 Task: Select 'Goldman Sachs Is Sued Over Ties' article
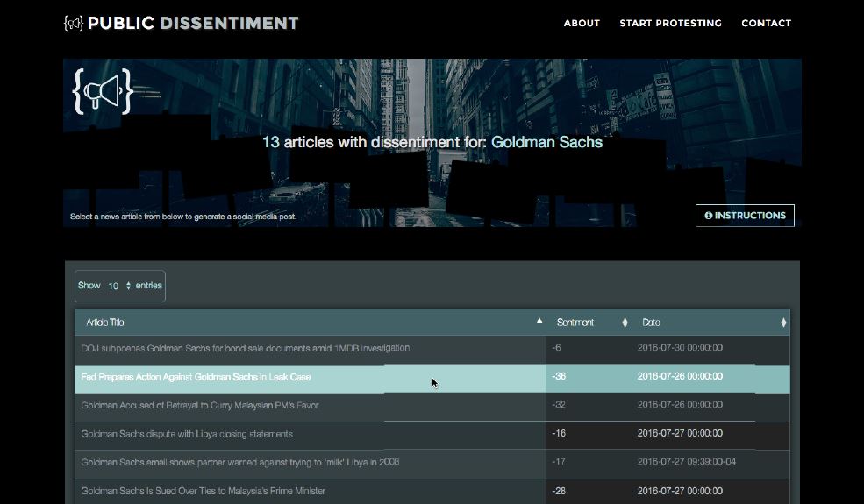tap(203, 491)
